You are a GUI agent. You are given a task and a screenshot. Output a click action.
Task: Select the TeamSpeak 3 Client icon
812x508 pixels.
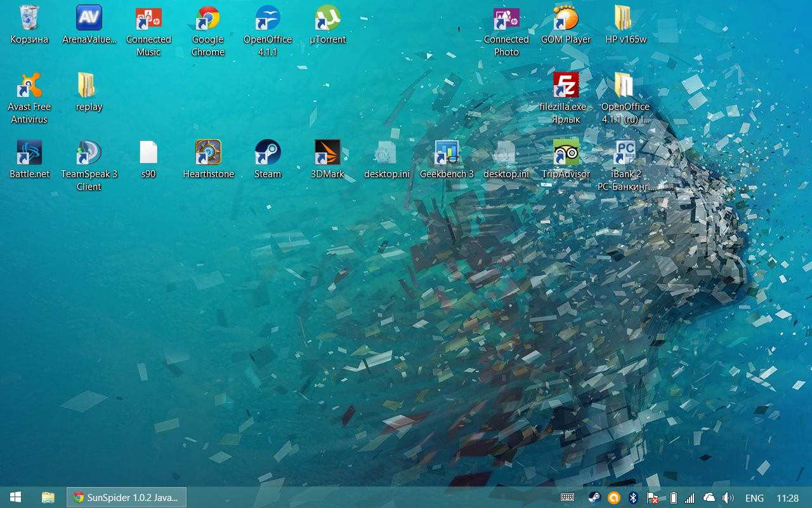click(89, 153)
